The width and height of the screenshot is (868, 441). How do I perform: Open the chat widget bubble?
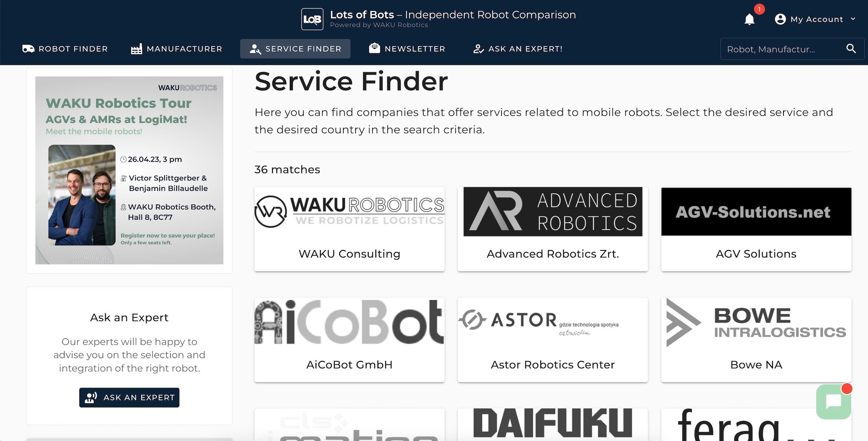pos(834,401)
